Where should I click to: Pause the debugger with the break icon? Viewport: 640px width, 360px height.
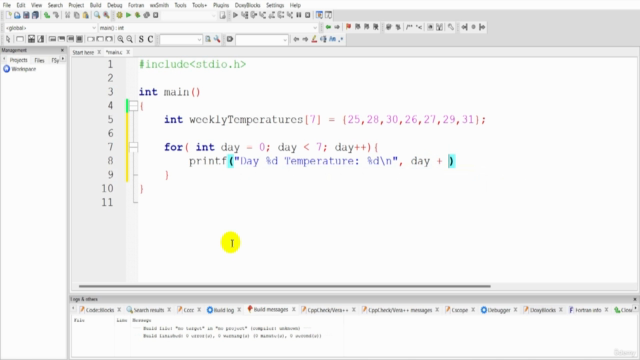pyautogui.click(x=299, y=16)
